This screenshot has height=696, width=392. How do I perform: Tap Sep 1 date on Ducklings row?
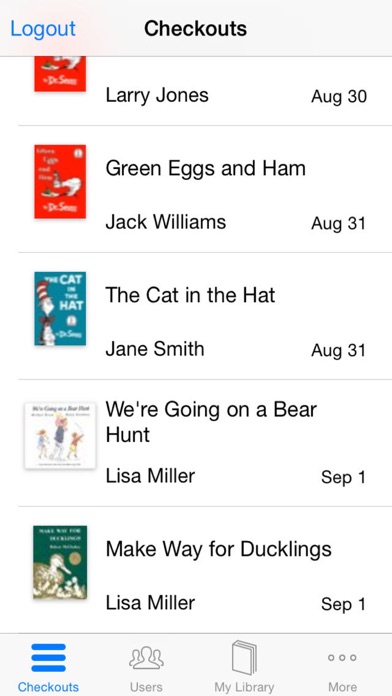pos(343,604)
